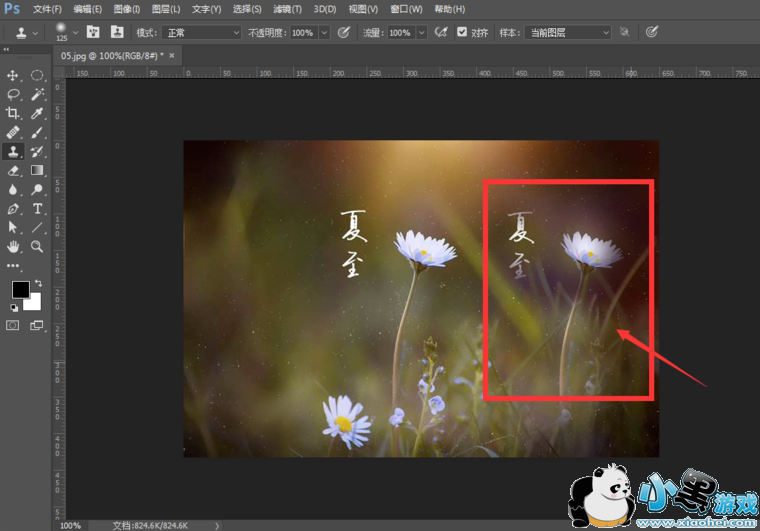Select the Zoom magnifier tool
This screenshot has width=760, height=531.
point(37,246)
